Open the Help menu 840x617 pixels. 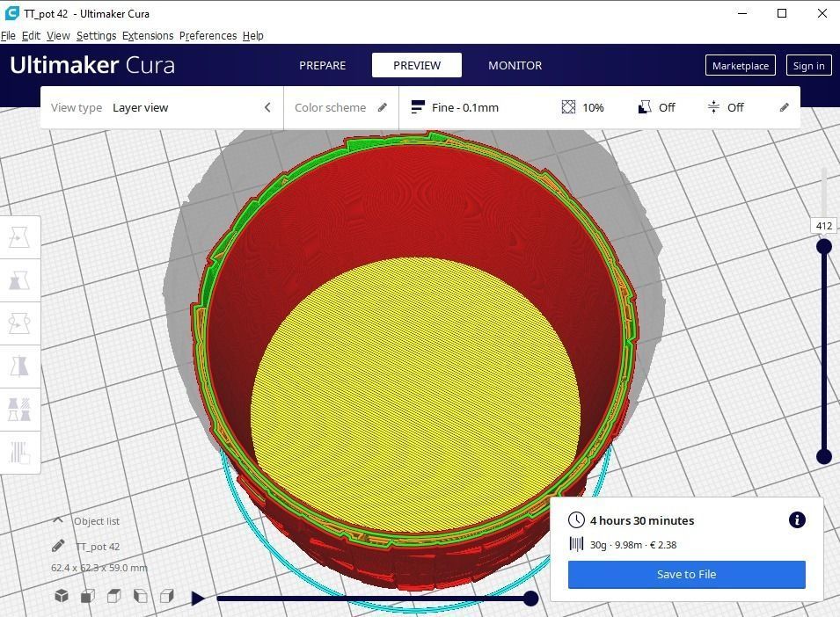coord(252,35)
